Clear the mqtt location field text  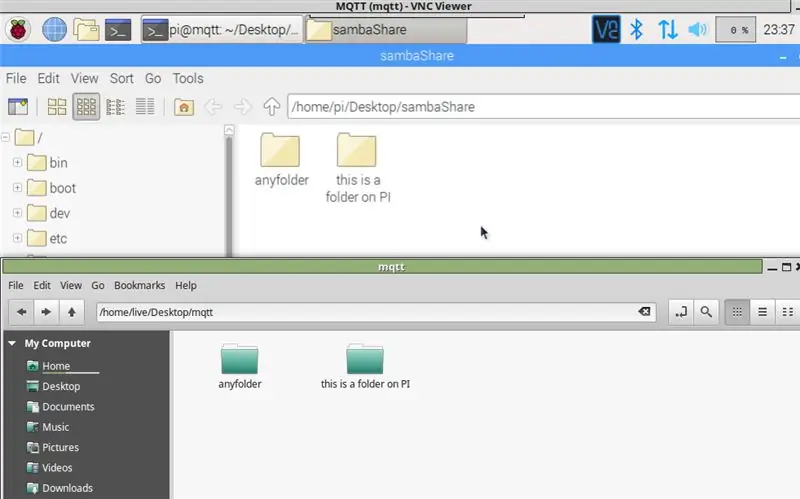644,311
